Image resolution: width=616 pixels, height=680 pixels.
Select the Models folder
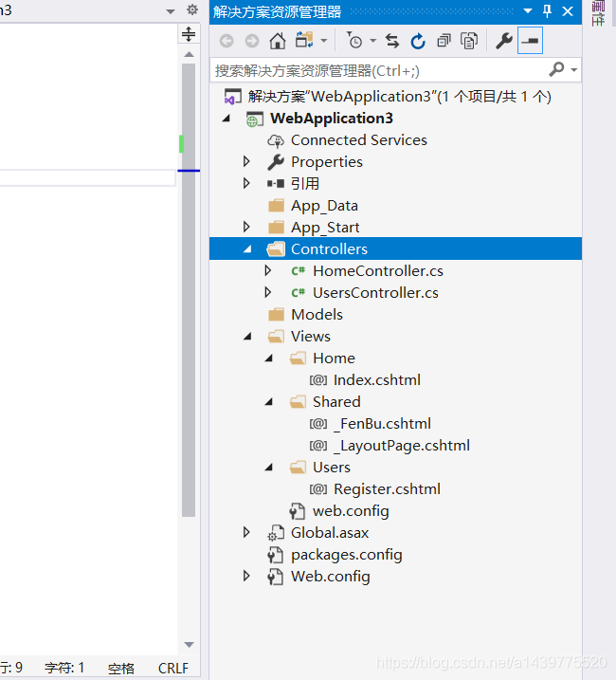317,315
